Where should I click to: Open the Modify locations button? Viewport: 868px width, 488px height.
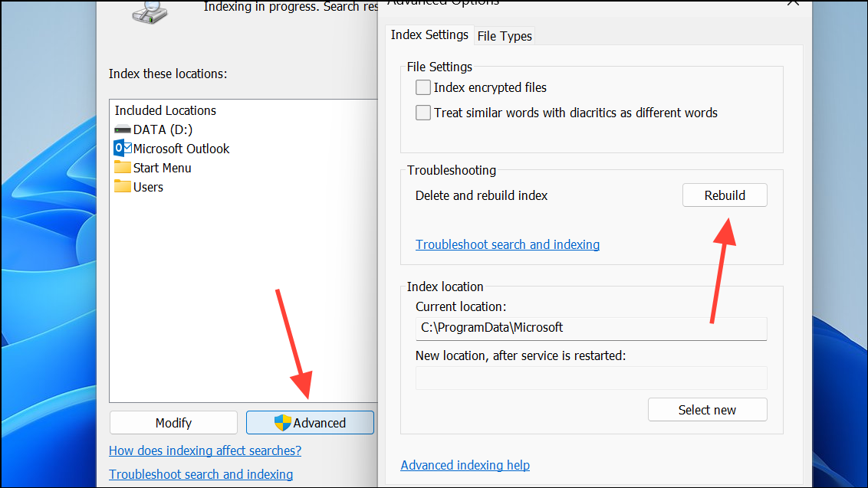click(173, 423)
